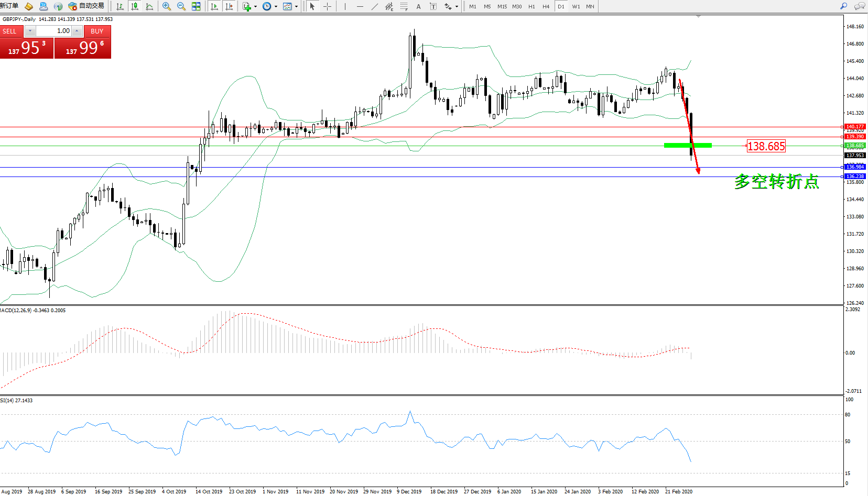Select the W1 weekly timeframe
The width and height of the screenshot is (868, 496).
(576, 6)
